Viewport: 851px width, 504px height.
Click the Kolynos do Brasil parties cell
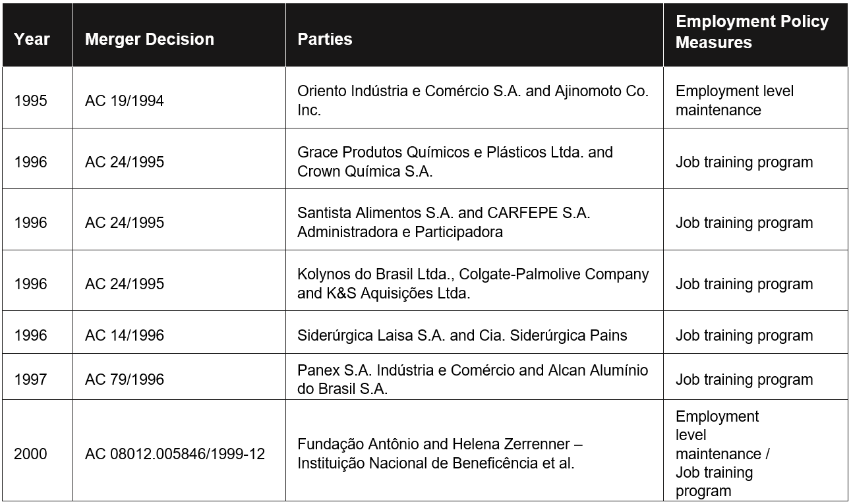click(475, 281)
